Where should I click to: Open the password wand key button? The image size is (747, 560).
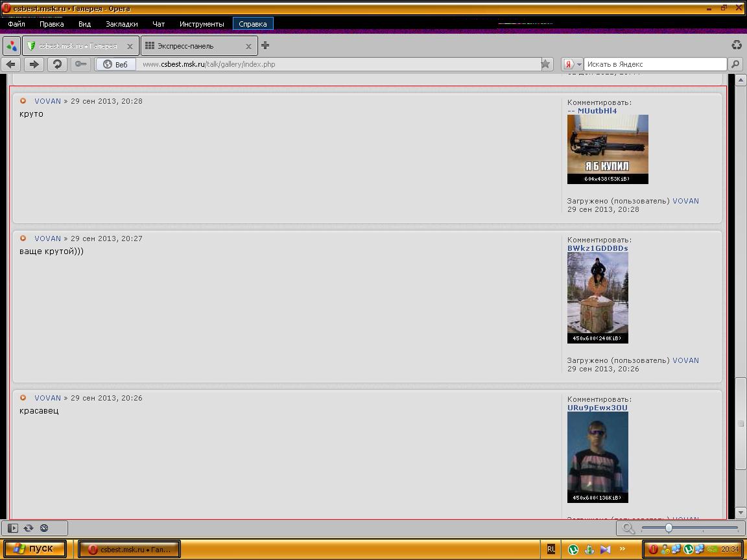[80, 64]
